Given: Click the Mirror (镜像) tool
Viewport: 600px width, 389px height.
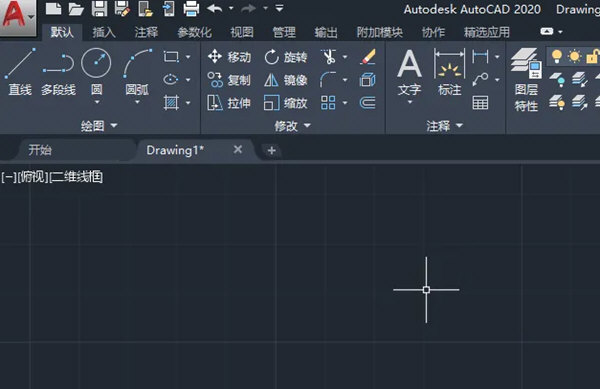Looking at the screenshot, I should 285,80.
